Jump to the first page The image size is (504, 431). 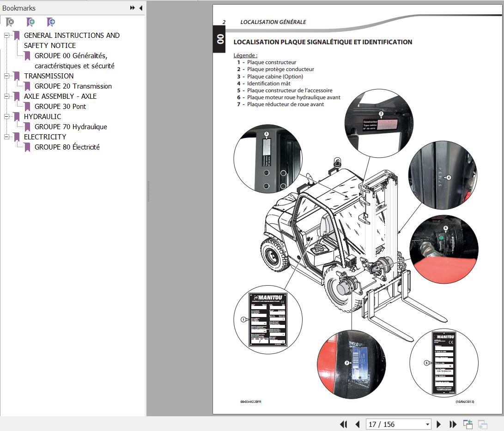tap(343, 424)
